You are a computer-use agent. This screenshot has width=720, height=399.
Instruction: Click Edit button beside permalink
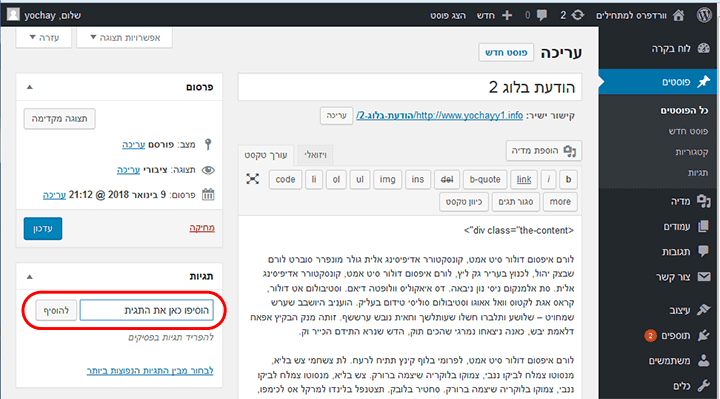[x=337, y=116]
